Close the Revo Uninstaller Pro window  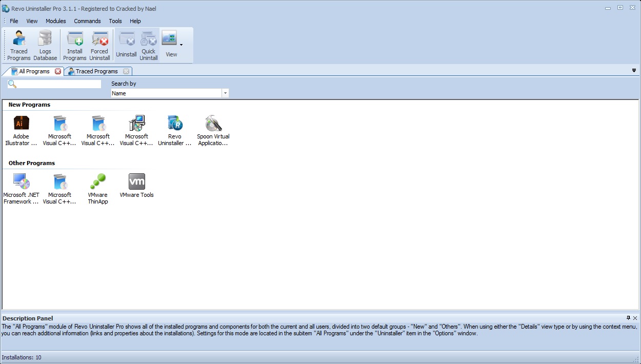[x=632, y=7]
